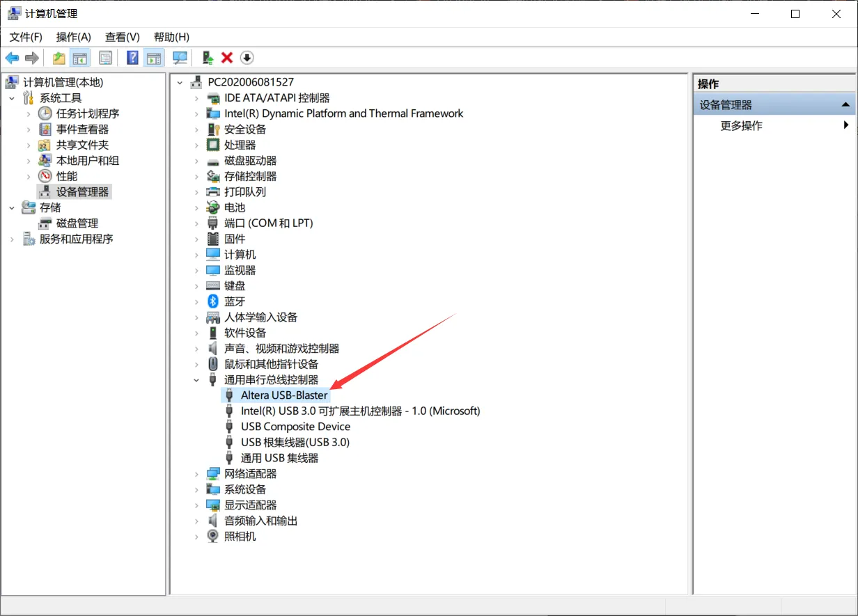The image size is (858, 616).
Task: Click the chip icon beside 处理器
Action: tap(213, 145)
